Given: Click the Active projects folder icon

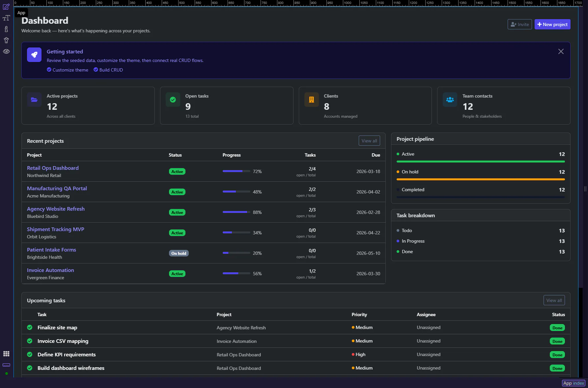Looking at the screenshot, I should pyautogui.click(x=34, y=100).
